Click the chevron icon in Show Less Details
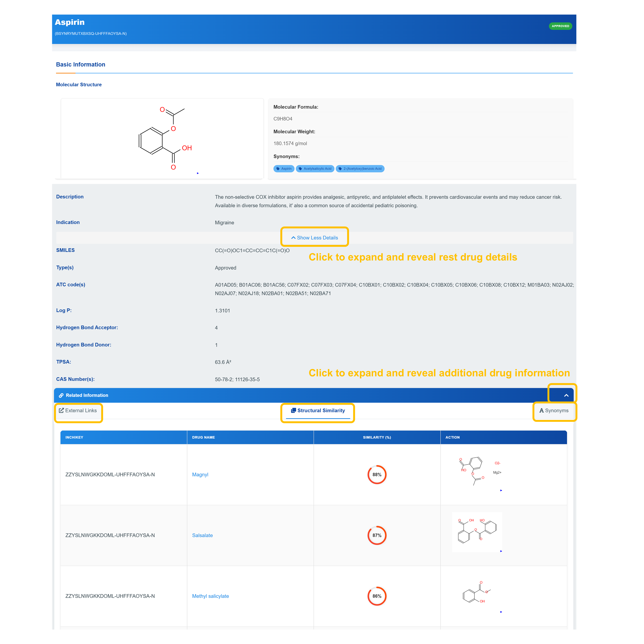The image size is (644, 644). click(293, 237)
